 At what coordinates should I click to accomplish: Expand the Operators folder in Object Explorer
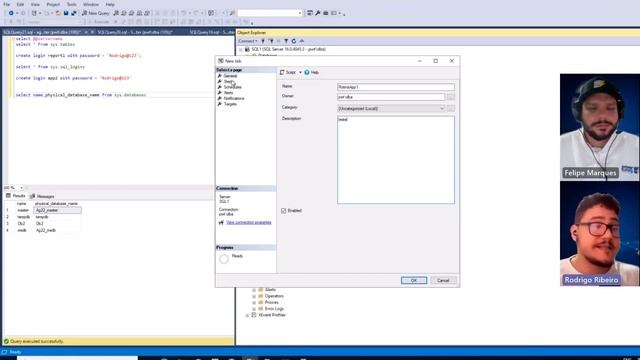[x=254, y=296]
